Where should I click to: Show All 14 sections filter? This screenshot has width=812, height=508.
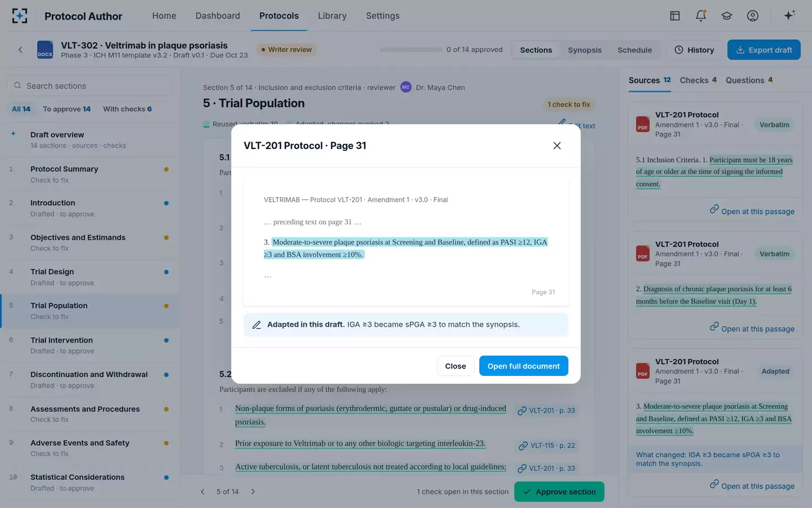coord(21,109)
